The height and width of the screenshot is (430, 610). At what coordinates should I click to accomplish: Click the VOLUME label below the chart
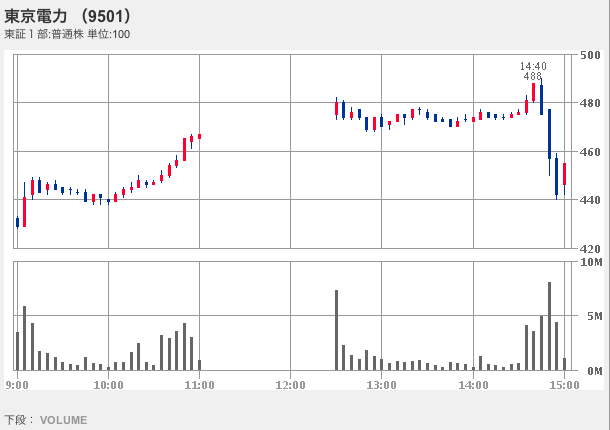click(63, 420)
